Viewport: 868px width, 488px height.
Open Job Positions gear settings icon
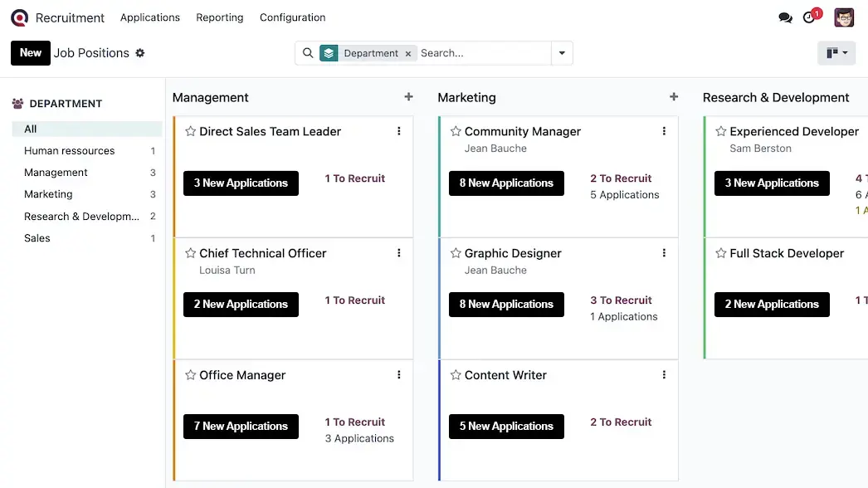(140, 53)
